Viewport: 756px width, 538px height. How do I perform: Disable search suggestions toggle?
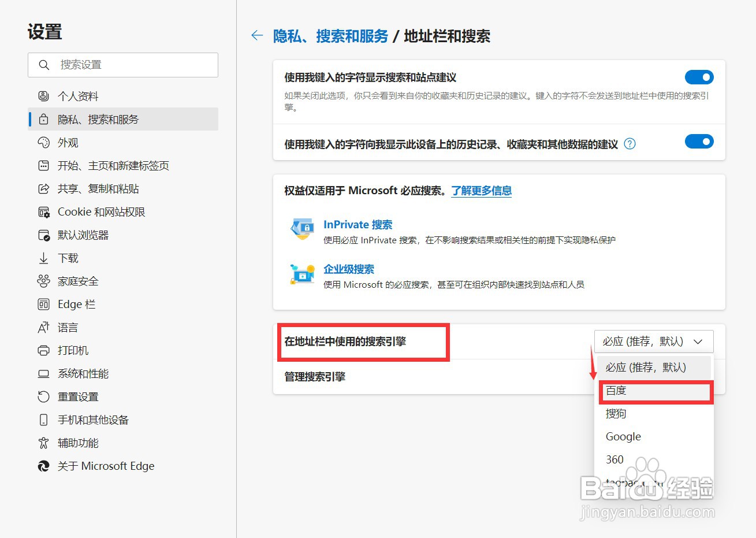click(699, 77)
